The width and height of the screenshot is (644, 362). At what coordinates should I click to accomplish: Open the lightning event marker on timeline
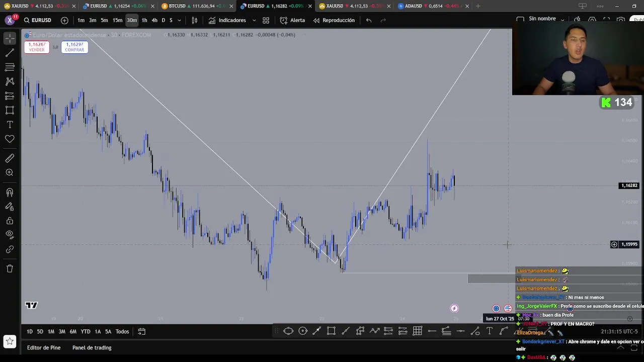pyautogui.click(x=454, y=309)
